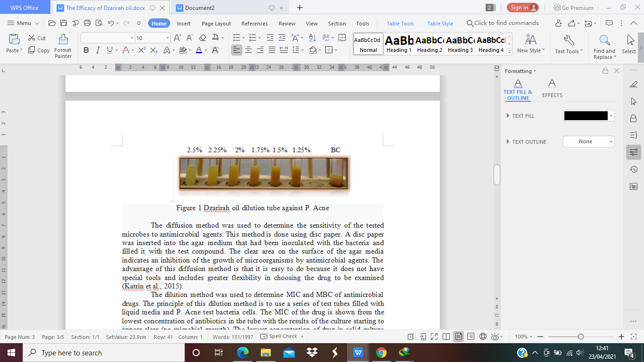Open the EFFECTS tab in Formatting panel
This screenshot has width=644, height=362.
(552, 89)
